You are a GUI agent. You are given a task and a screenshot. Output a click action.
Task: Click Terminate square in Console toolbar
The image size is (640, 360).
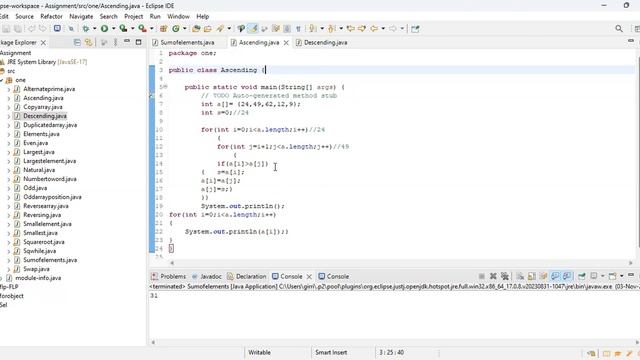point(482,276)
